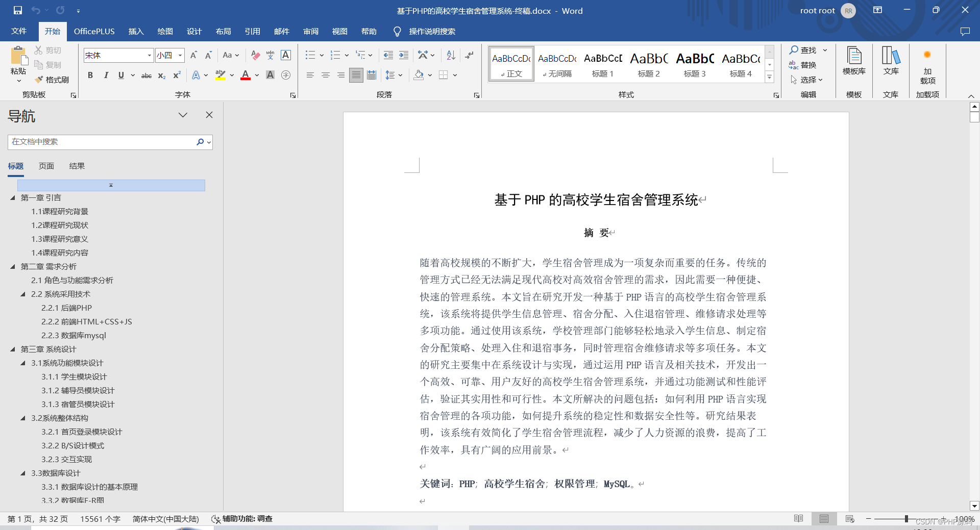Apply subscript formatting
Viewport: 980px width, 530px height.
[x=162, y=75]
